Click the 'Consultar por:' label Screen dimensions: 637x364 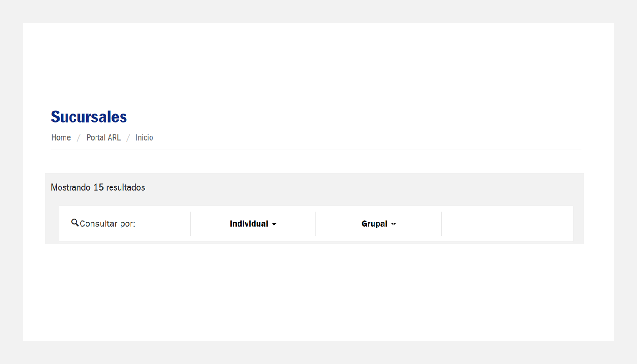(107, 224)
